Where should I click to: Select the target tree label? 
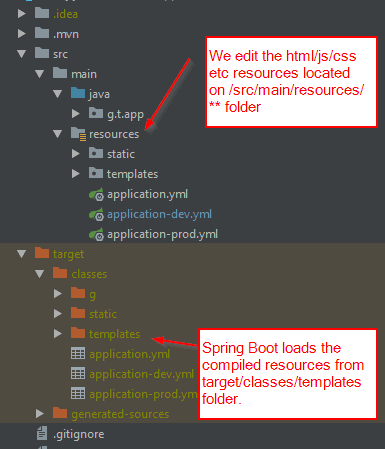tap(68, 254)
